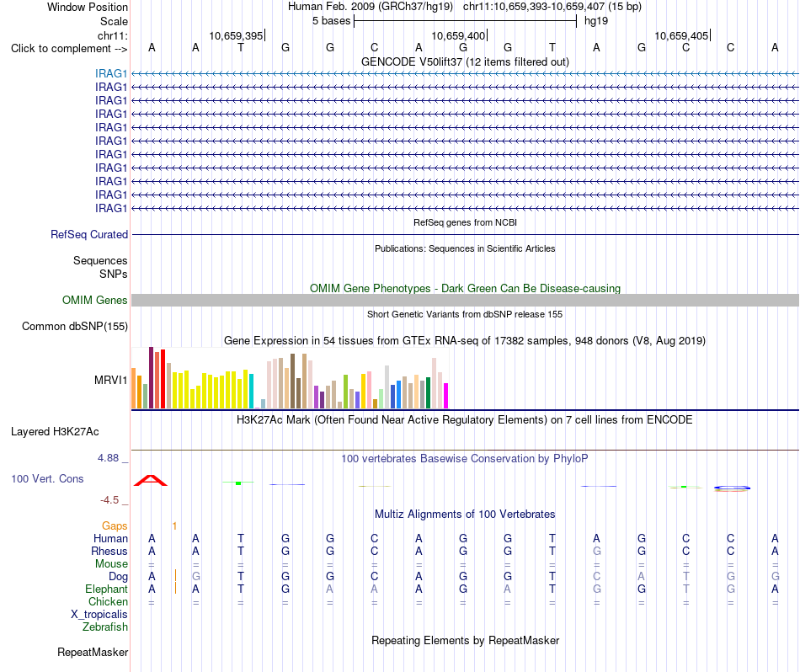Viewport: 800px width, 672px height.
Task: Click the RefSeq Curated intron line
Action: point(465,235)
